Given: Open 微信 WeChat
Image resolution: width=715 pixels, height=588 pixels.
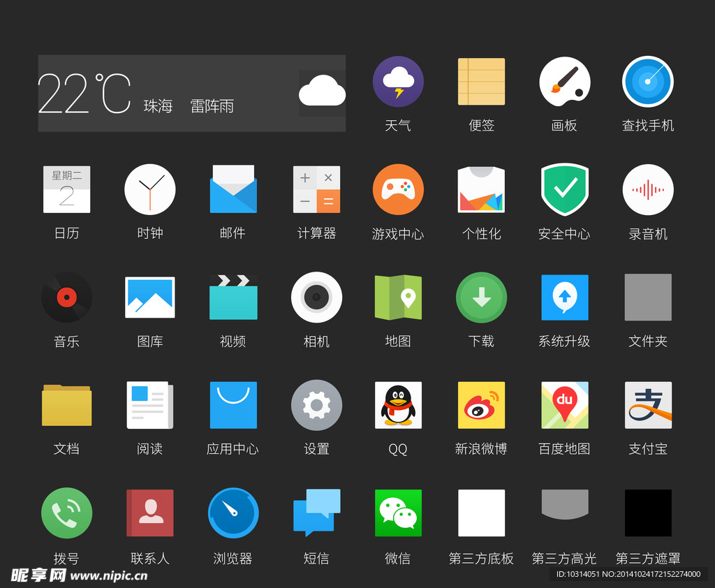Looking at the screenshot, I should (398, 513).
